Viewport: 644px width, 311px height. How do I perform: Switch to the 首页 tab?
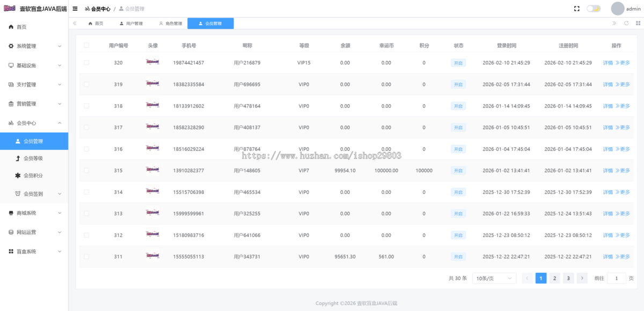(96, 24)
